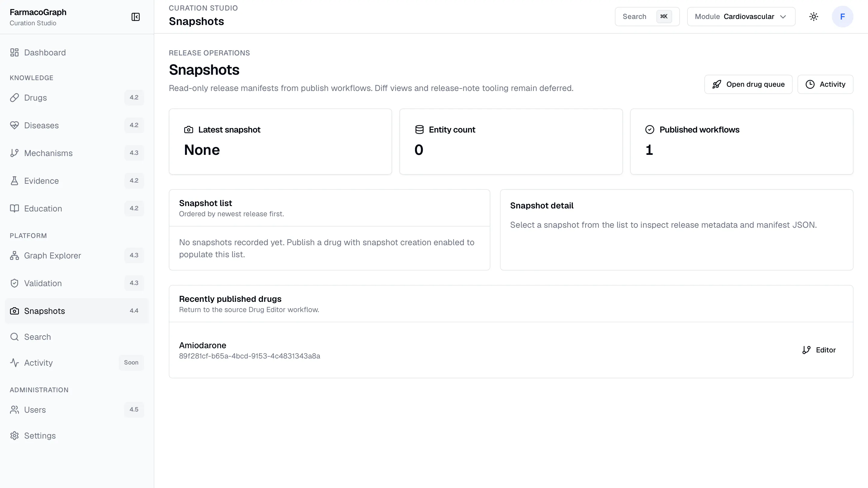The height and width of the screenshot is (488, 868).
Task: Click the Settings gear icon
Action: (14, 436)
